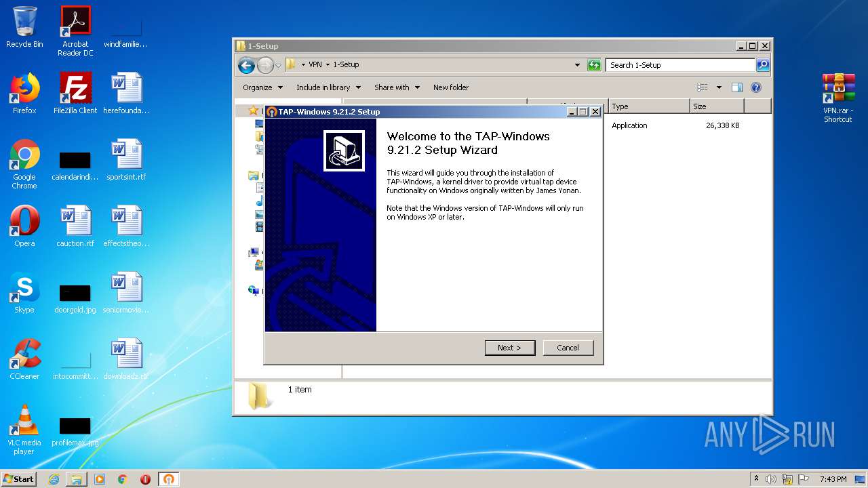Click the Explorer Back arrow button
Screen dimensions: 868x488
click(x=246, y=65)
